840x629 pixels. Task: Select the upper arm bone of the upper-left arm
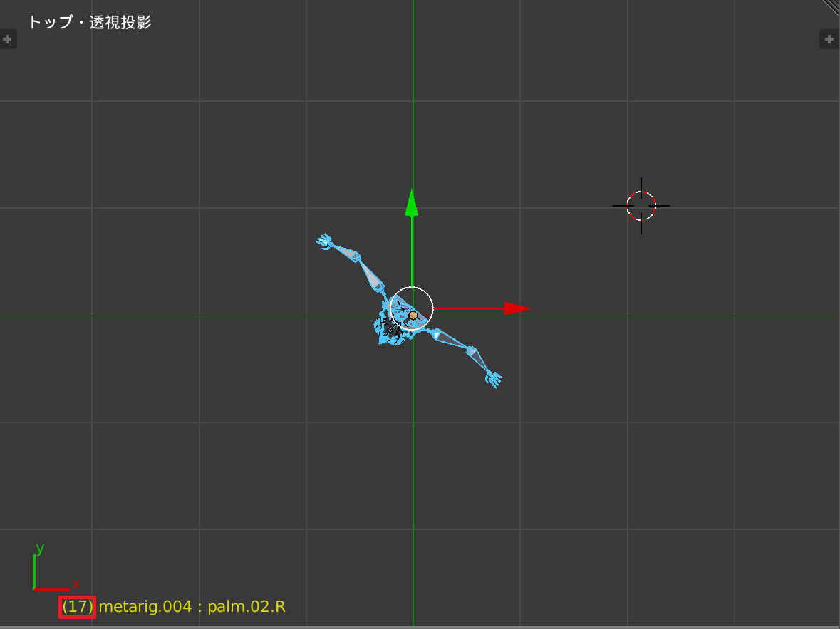[370, 274]
